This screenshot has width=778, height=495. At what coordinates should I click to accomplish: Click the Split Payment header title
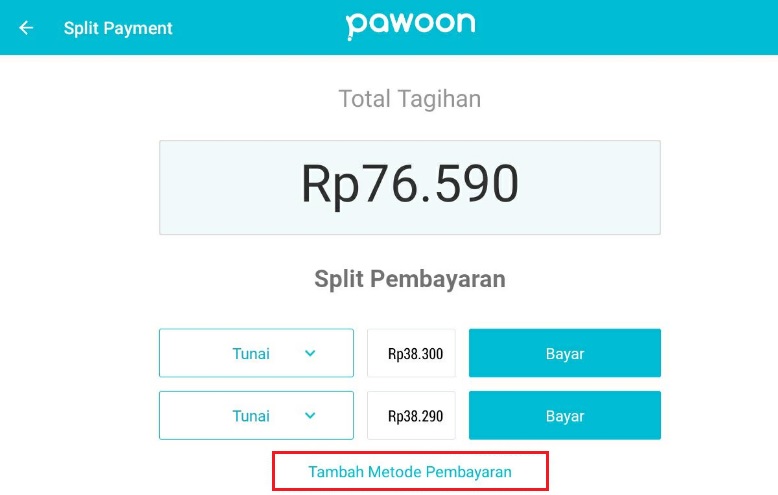118,28
